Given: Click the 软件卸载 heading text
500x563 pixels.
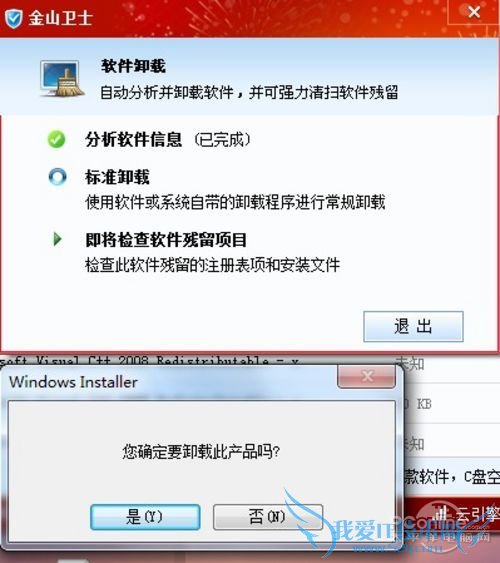Looking at the screenshot, I should click(133, 66).
